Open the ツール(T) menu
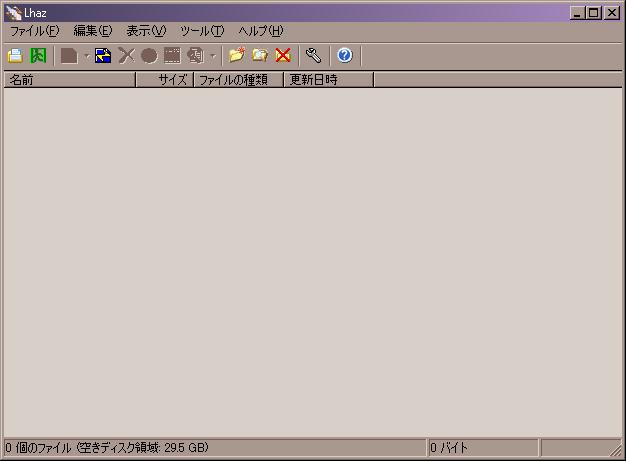Viewport: 626px width, 461px height. 202,31
